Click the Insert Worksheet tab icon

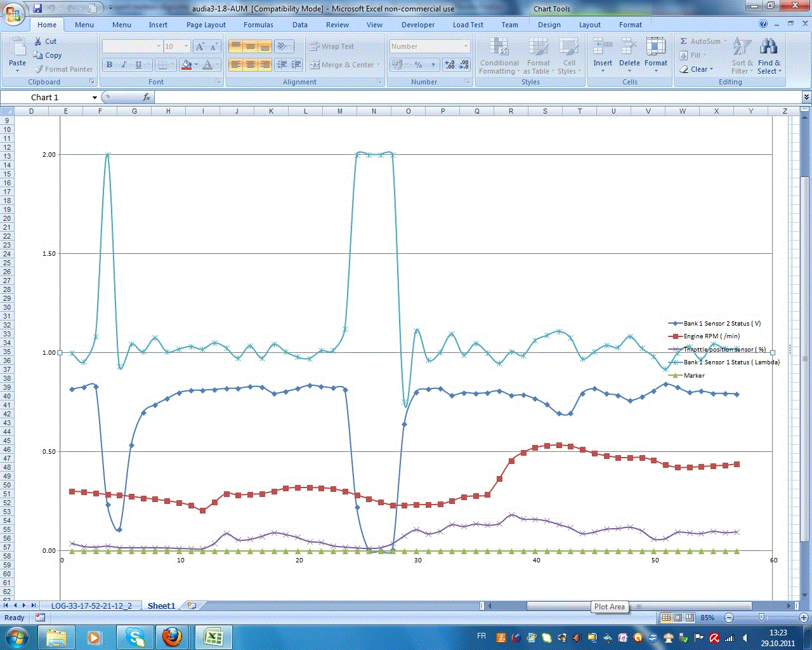(192, 606)
